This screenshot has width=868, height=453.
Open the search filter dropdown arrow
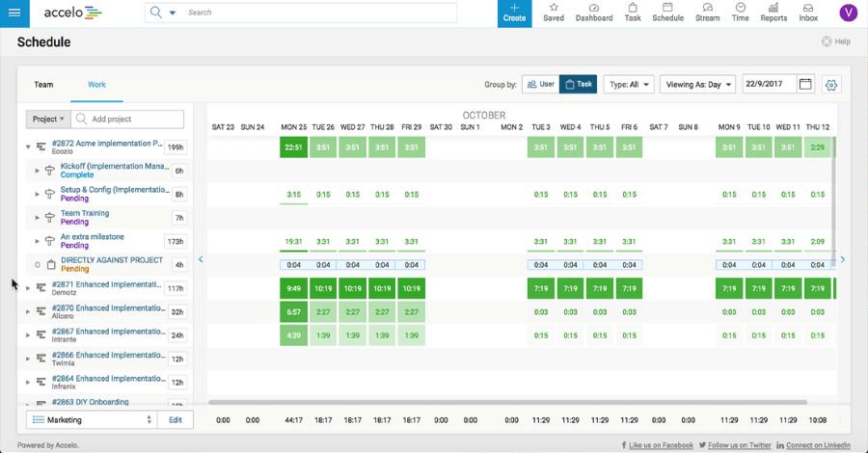pyautogui.click(x=173, y=13)
